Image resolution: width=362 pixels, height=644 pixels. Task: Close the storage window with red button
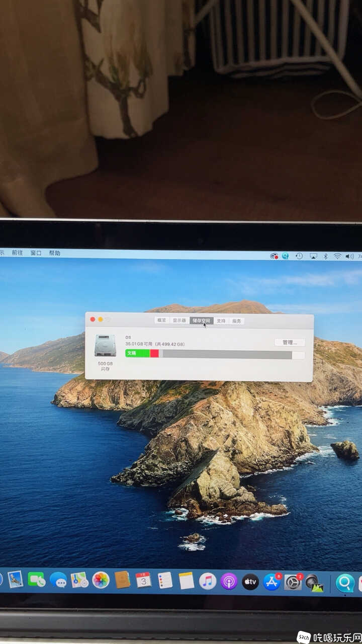[93, 319]
